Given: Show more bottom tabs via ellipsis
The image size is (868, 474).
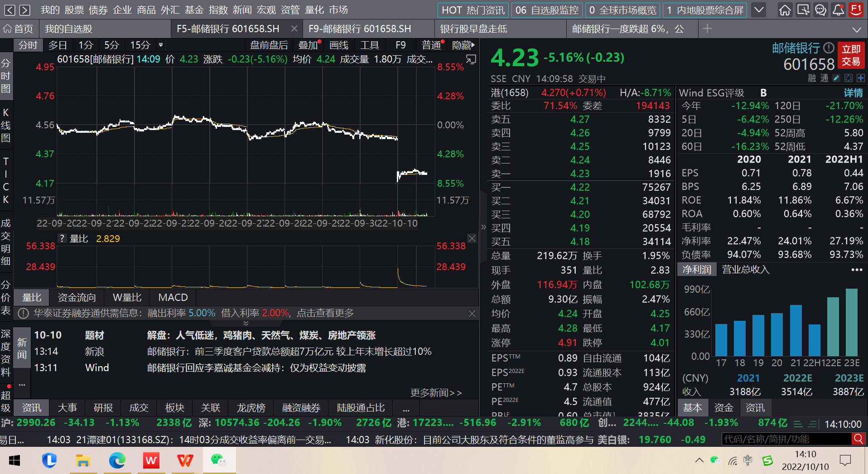Looking at the screenshot, I should 406,408.
